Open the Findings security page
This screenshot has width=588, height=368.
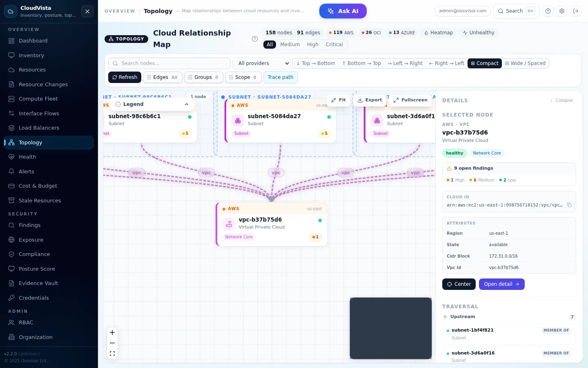pyautogui.click(x=49, y=225)
